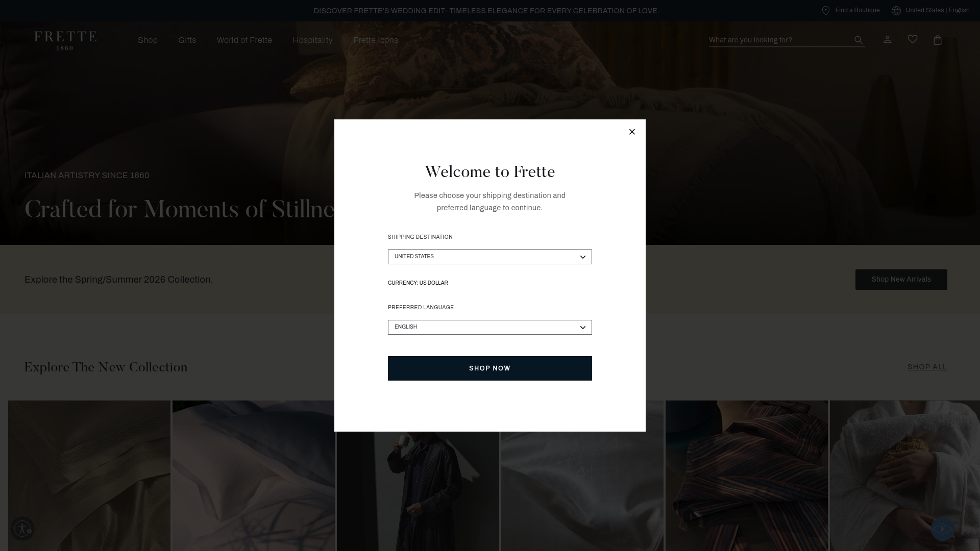Open the Preferred Language dropdown
The width and height of the screenshot is (980, 551).
tap(490, 327)
